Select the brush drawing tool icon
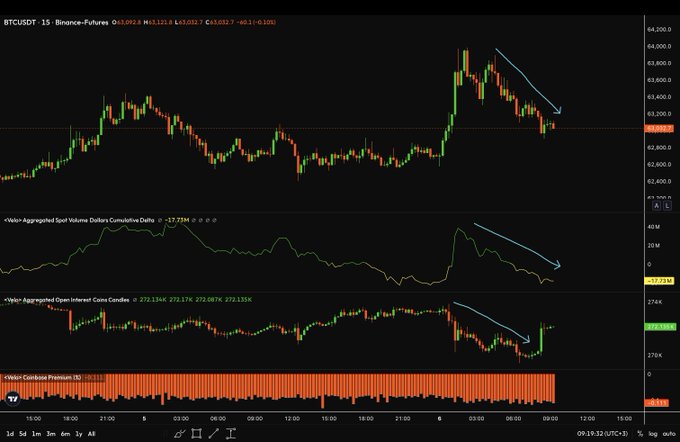This screenshot has width=680, height=442. pos(180,433)
